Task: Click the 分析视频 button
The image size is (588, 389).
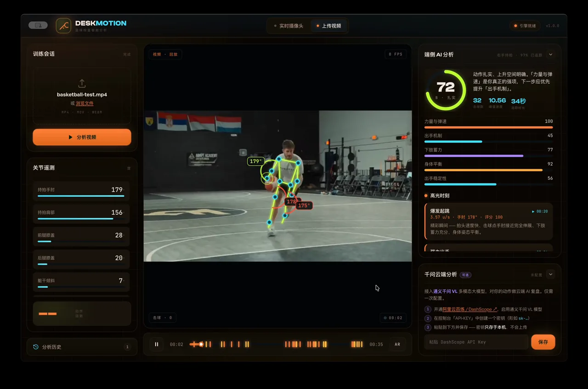Action: pyautogui.click(x=82, y=137)
